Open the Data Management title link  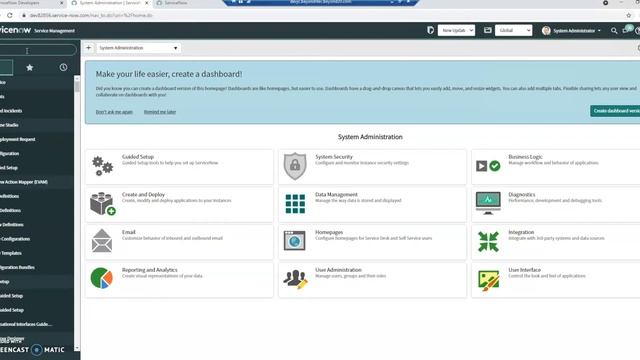(x=336, y=195)
